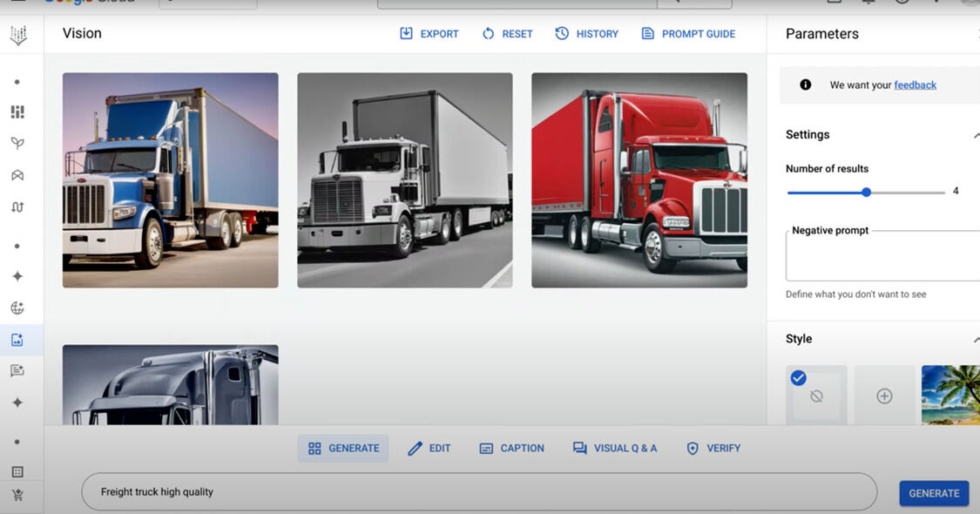Open the blue freight truck image
Viewport: 980px width, 514px height.
coord(171,180)
